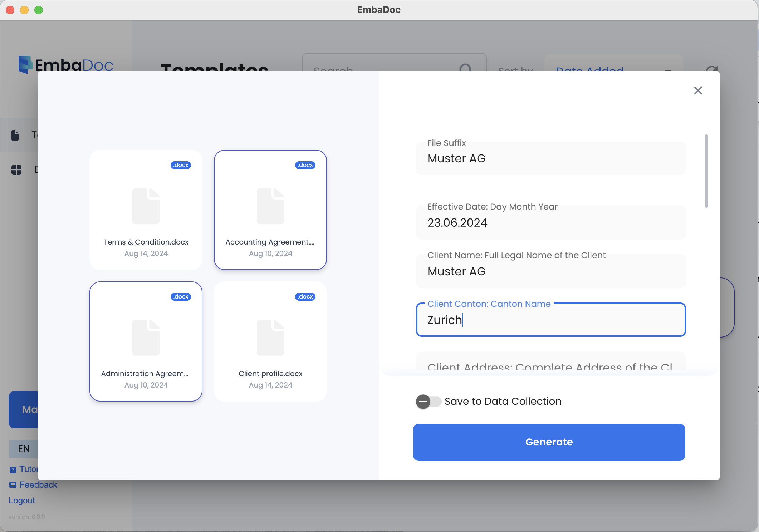Close the generate dialog with X icon
Viewport: 759px width, 532px height.
(x=698, y=90)
